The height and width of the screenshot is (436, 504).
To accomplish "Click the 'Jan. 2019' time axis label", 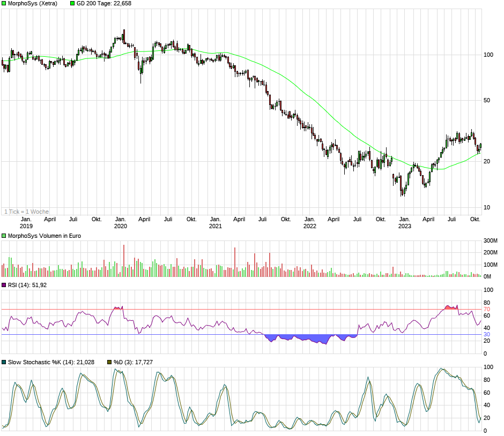I will [26, 222].
